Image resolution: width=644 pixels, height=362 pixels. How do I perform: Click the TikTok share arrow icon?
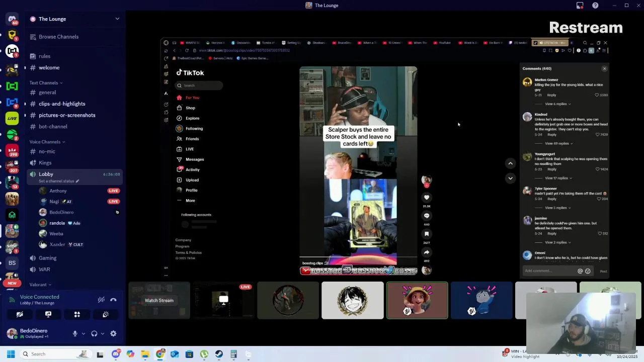[x=427, y=252]
